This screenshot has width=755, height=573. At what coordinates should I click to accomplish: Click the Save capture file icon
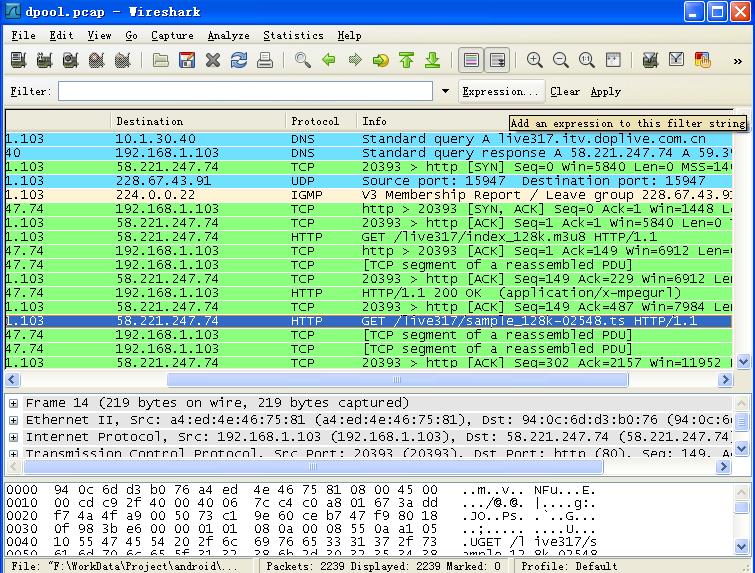click(187, 61)
